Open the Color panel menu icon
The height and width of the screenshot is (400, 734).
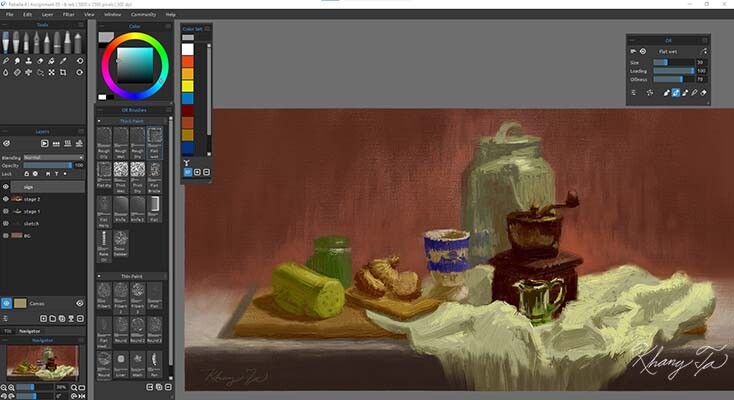[168, 26]
